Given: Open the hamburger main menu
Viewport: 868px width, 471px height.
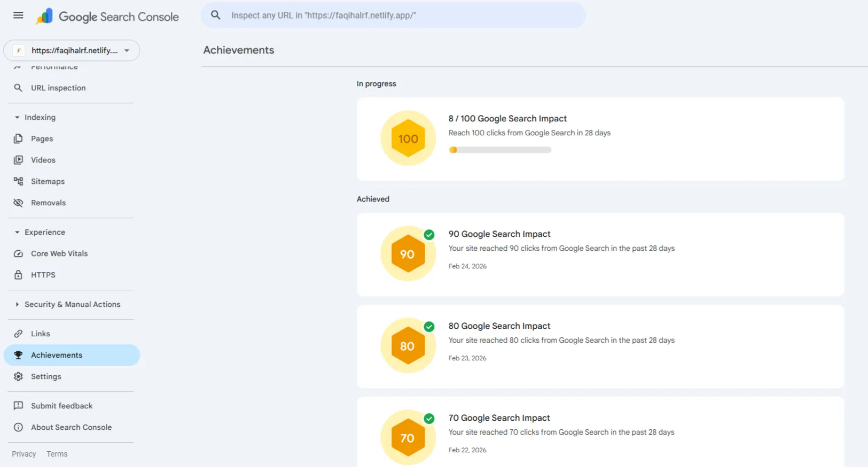Looking at the screenshot, I should tap(18, 16).
